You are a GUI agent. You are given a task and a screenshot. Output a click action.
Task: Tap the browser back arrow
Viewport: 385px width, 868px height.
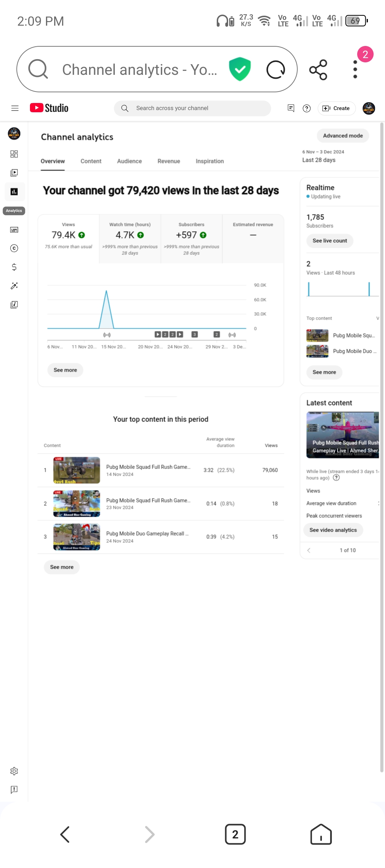(65, 834)
